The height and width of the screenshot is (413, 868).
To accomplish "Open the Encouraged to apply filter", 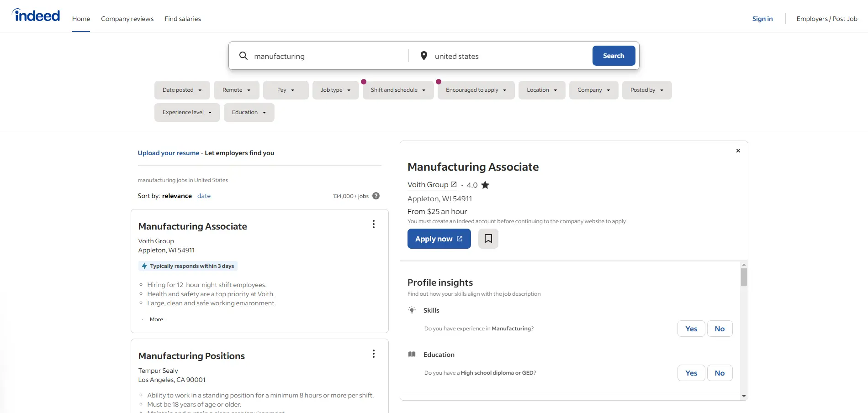I will [x=476, y=90].
